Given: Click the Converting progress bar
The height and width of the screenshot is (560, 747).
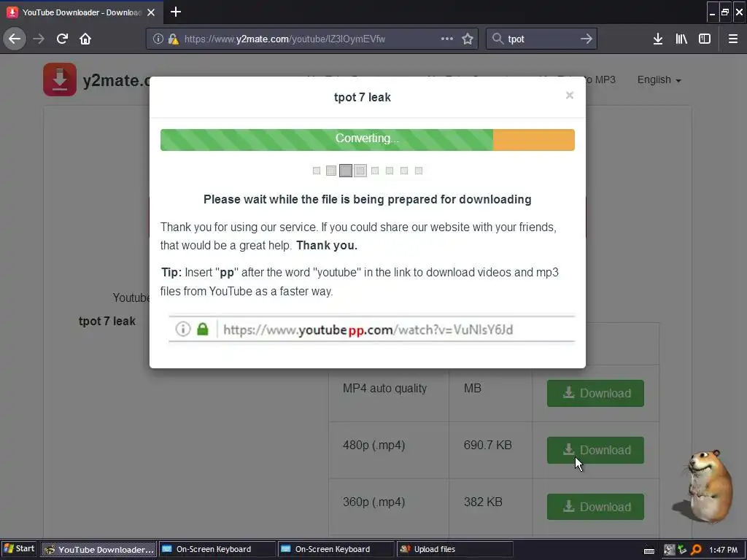Looking at the screenshot, I should coord(368,139).
